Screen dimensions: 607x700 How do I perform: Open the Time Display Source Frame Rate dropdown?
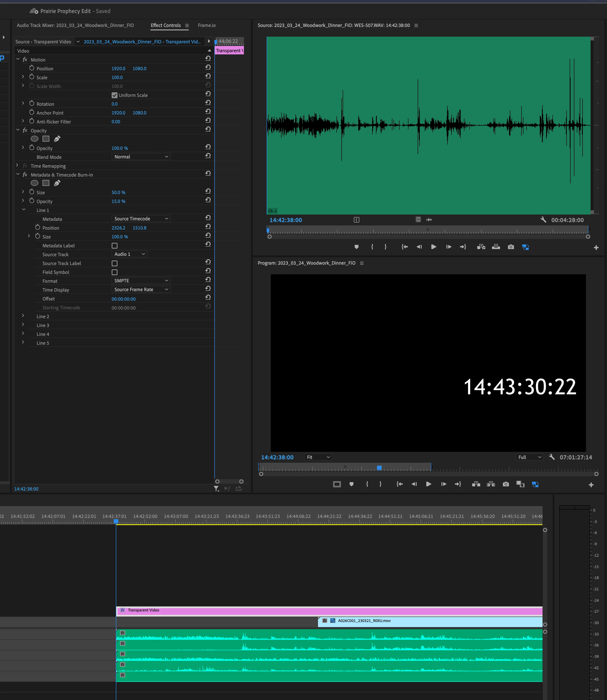pyautogui.click(x=140, y=290)
